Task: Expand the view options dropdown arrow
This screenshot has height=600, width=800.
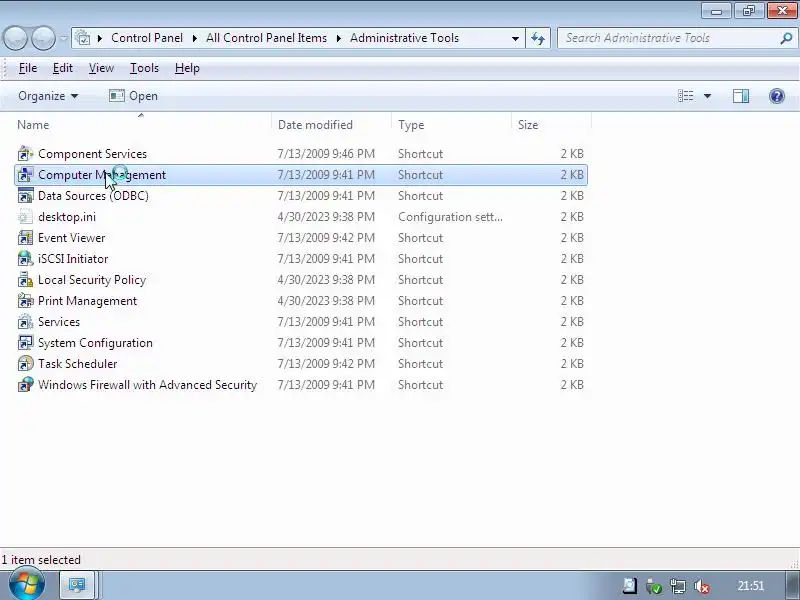Action: click(708, 96)
